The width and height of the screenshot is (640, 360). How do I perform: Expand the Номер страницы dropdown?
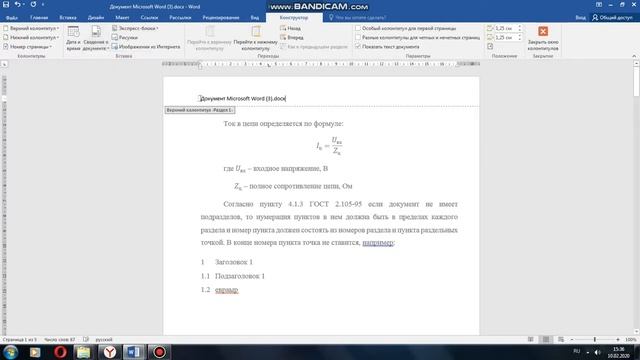click(x=28, y=47)
